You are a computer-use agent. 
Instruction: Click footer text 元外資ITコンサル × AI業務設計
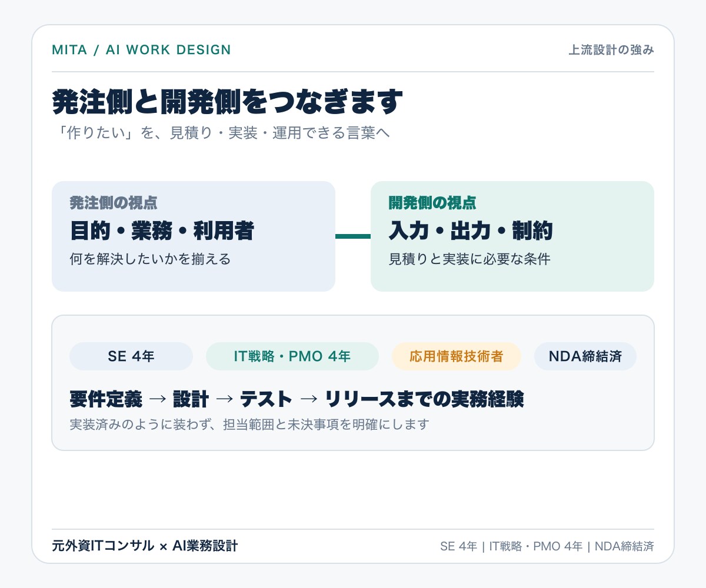[145, 546]
